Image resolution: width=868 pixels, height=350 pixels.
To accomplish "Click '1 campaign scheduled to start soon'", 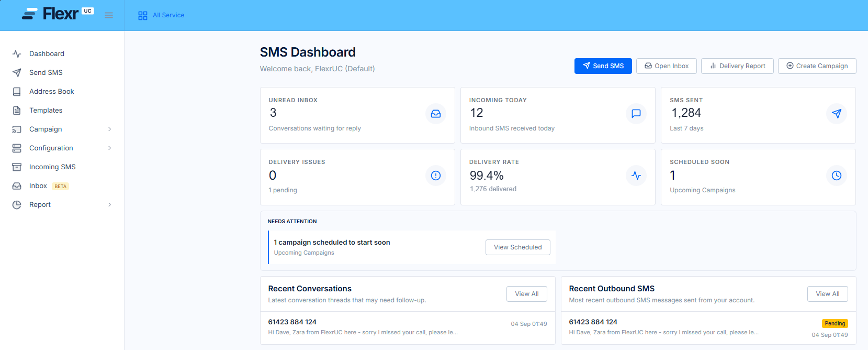I will point(332,243).
